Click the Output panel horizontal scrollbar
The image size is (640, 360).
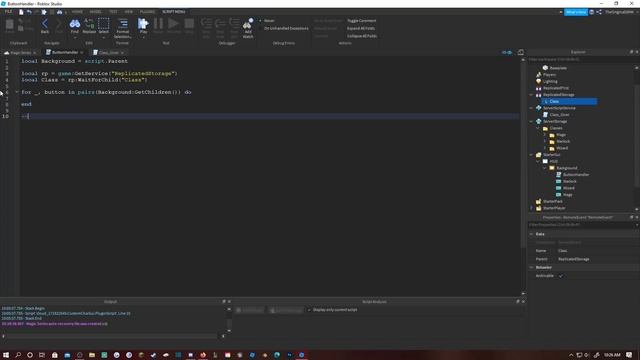pos(113,336)
